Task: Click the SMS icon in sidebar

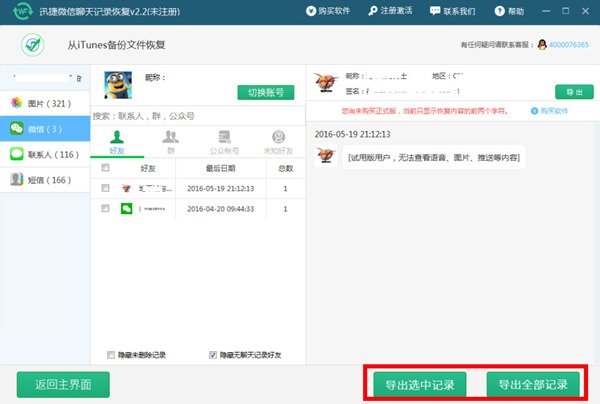Action: coord(16,179)
